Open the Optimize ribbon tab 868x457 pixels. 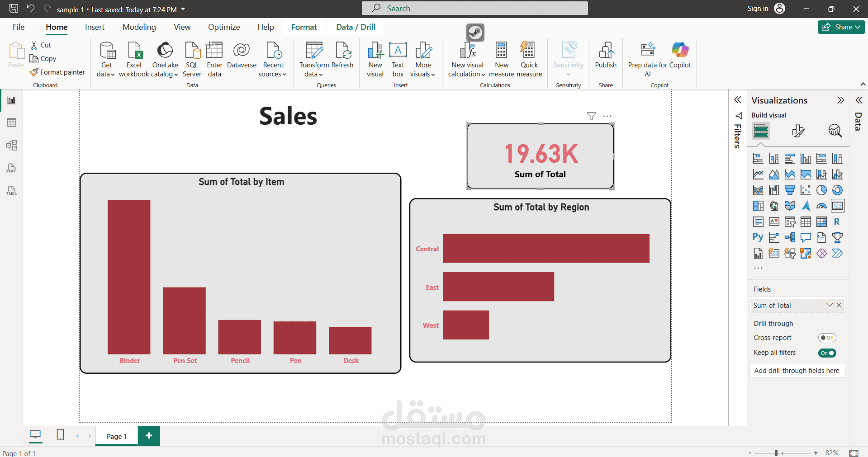[224, 27]
